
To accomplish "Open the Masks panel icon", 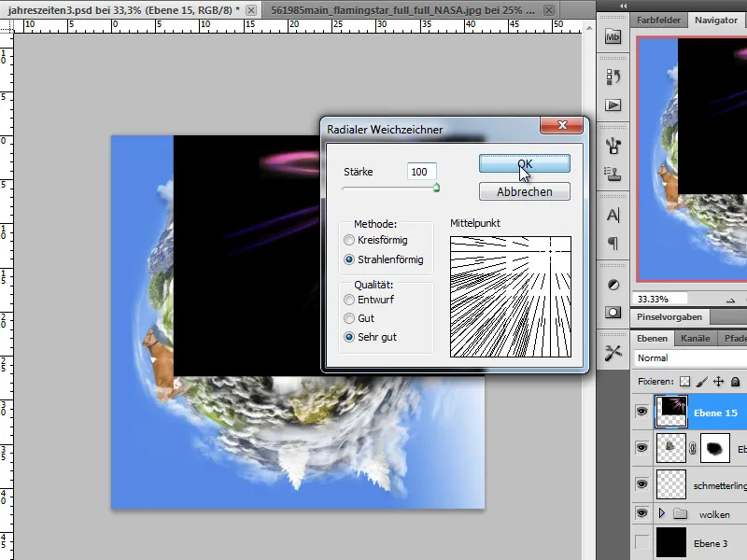I will 613,313.
